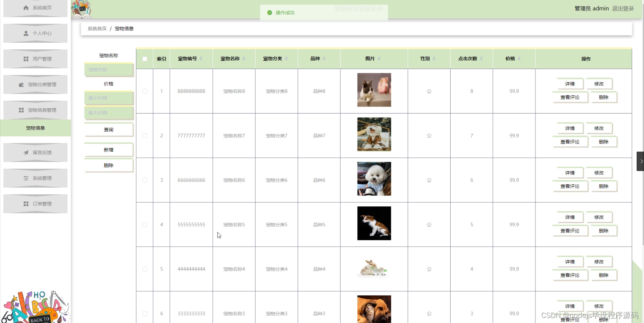Click 查看评论 for 宠物名称6
Screen dimensions: 644x323
(570, 186)
